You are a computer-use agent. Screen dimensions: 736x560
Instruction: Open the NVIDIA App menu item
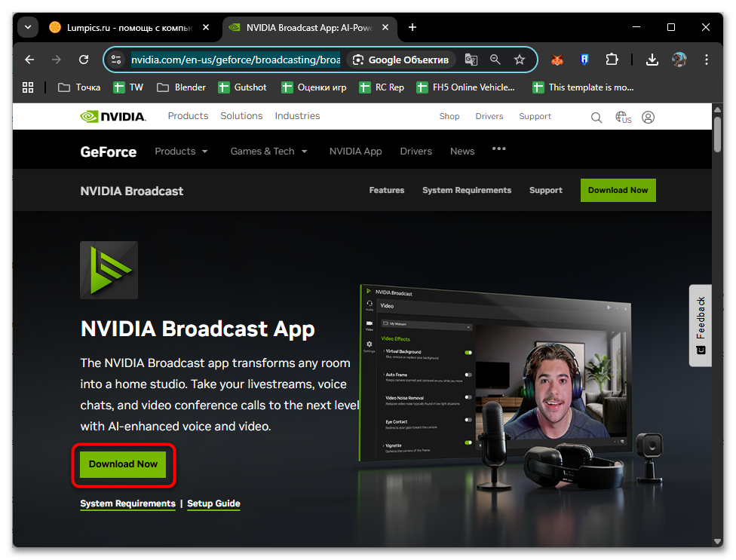point(355,151)
